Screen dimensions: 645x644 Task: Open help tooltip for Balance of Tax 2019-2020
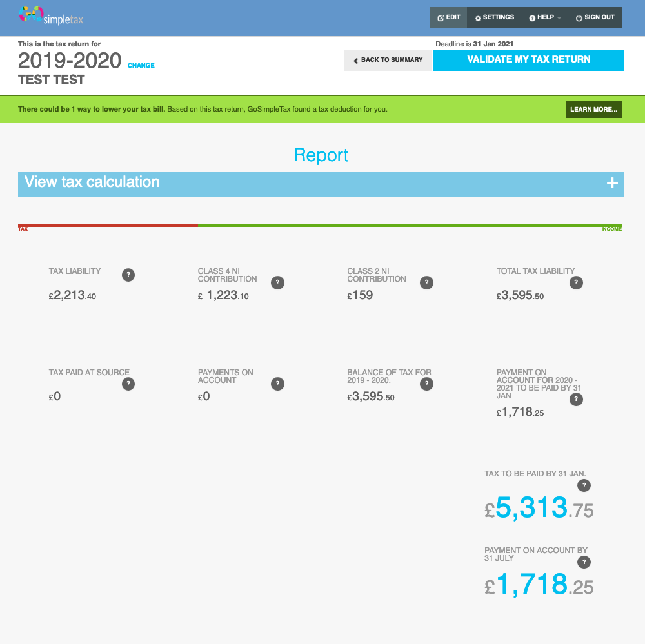(426, 384)
